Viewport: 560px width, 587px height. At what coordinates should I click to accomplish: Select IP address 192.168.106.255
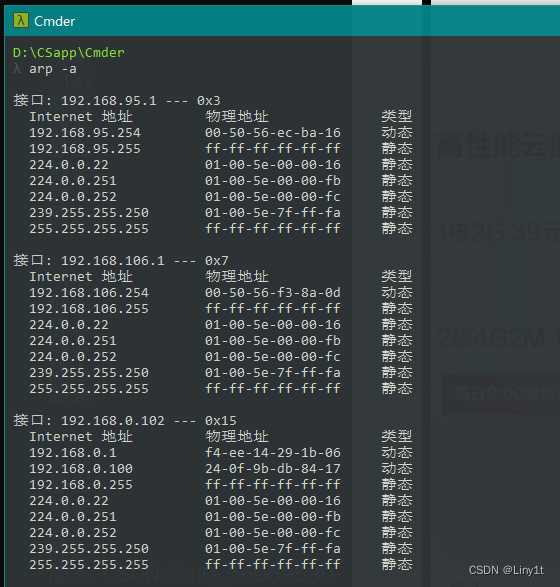pyautogui.click(x=89, y=309)
